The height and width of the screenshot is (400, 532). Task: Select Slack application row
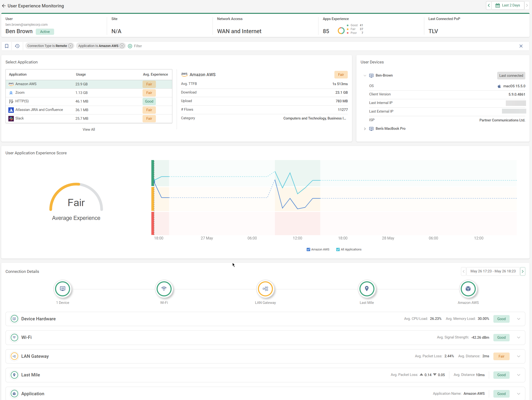89,118
